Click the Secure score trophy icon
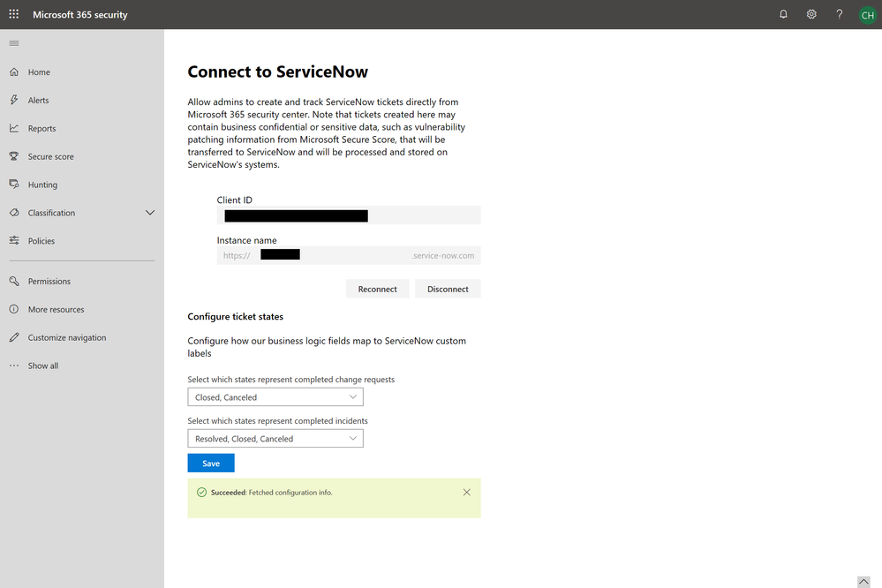Image resolution: width=882 pixels, height=588 pixels. tap(14, 156)
